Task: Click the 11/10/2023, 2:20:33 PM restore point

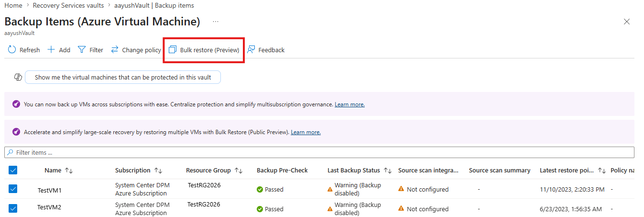Action: 572,189
